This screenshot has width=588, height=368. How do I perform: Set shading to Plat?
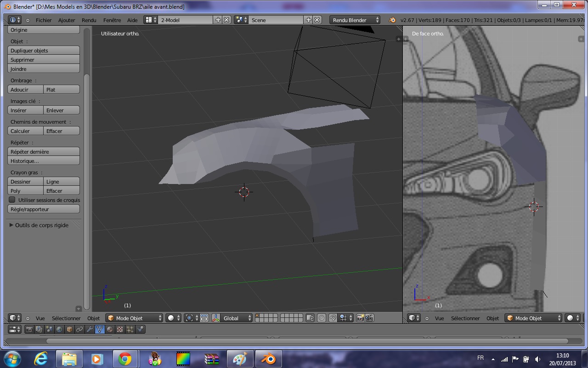(62, 90)
